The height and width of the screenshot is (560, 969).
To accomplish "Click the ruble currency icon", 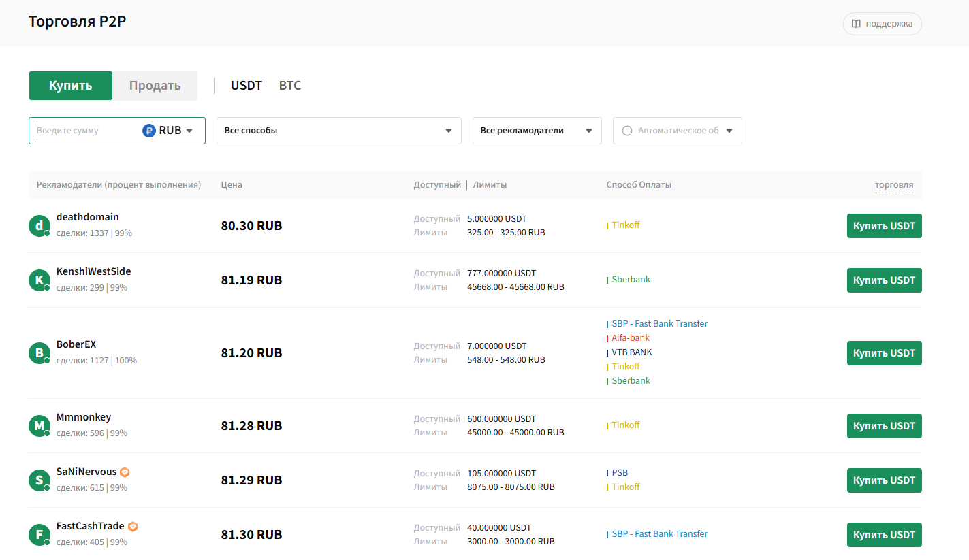I will (x=149, y=131).
